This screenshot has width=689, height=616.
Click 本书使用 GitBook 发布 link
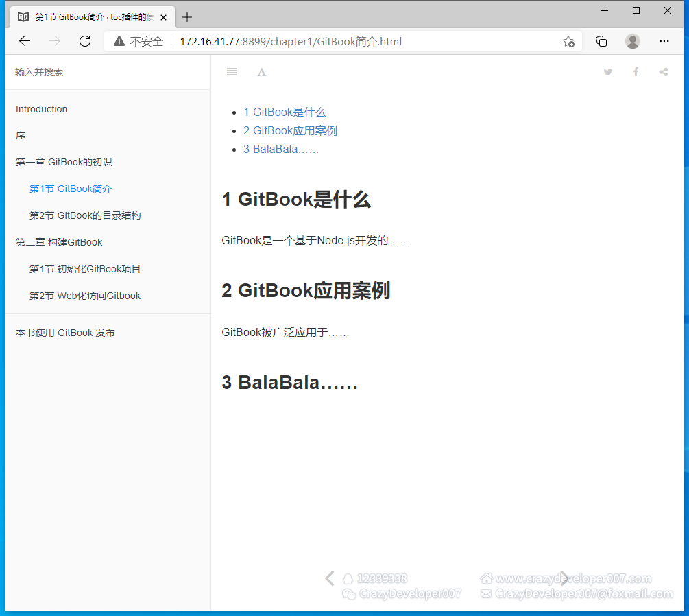tap(65, 333)
